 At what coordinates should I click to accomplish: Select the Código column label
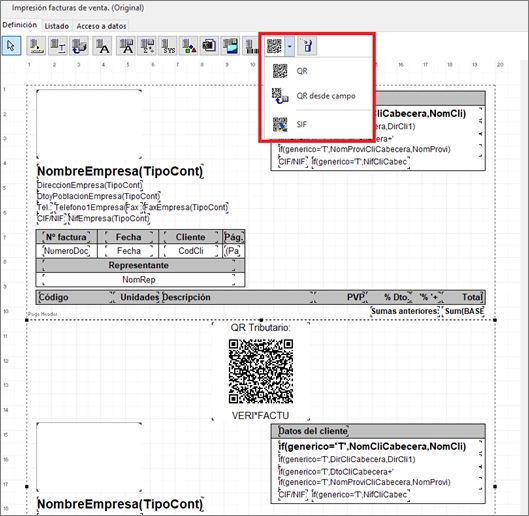click(x=75, y=297)
